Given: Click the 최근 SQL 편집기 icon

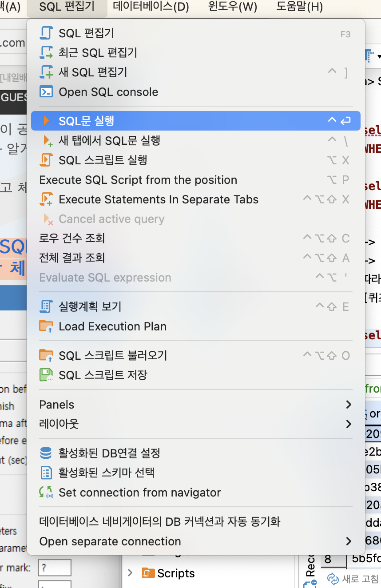Looking at the screenshot, I should 46,53.
